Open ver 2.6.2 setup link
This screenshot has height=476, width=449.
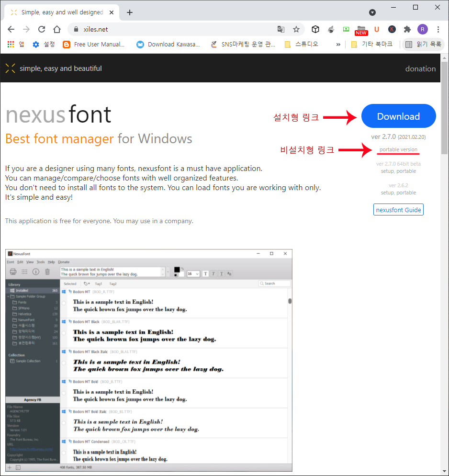point(387,193)
